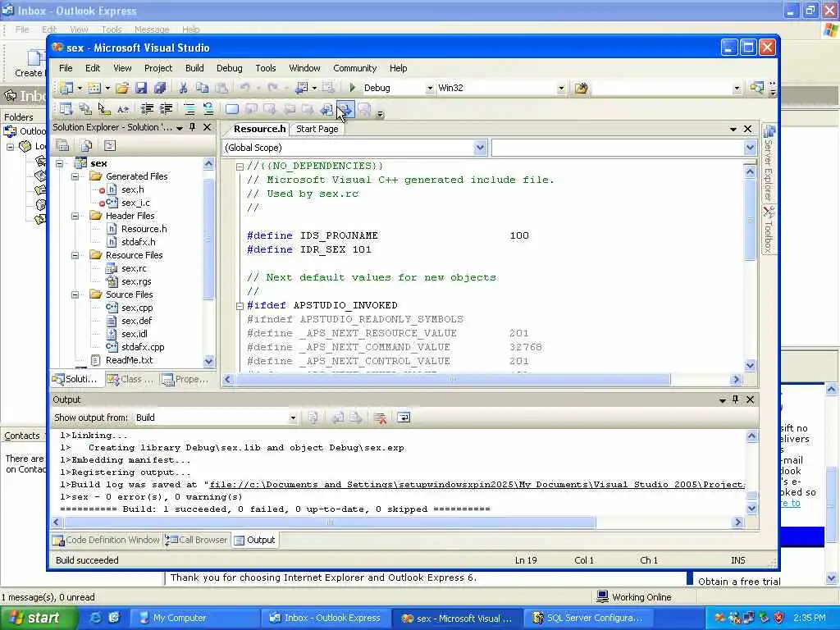Click the Navigate Backward toolbar icon
This screenshot has width=840, height=630.
click(x=302, y=88)
